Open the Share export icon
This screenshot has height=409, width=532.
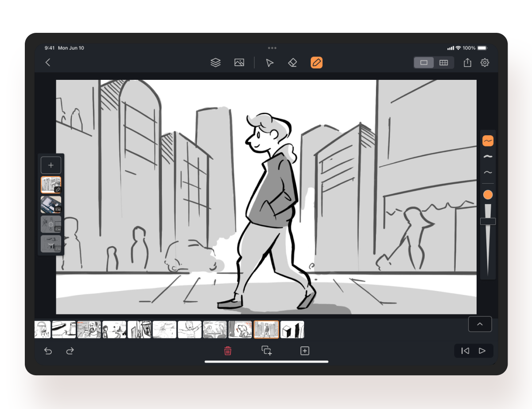pos(467,63)
